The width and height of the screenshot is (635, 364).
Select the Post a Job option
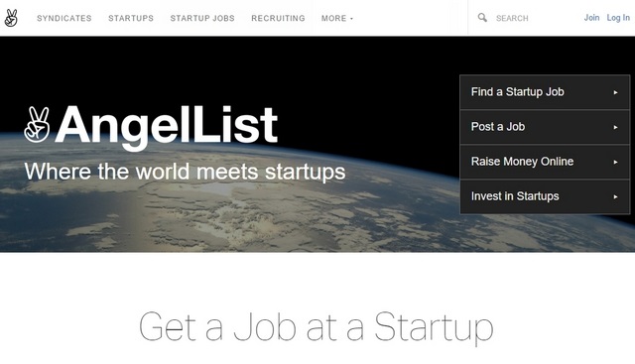point(545,127)
